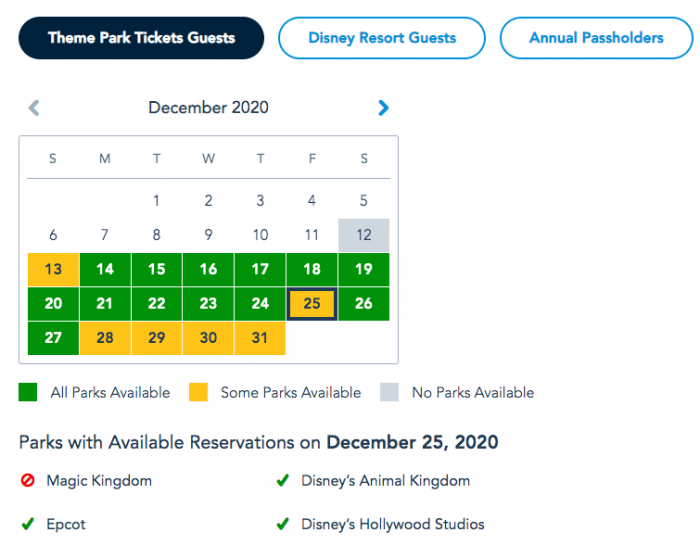Viewport: 700px width, 545px height.
Task: Switch to Disney Resort Guests tab
Action: click(x=382, y=38)
